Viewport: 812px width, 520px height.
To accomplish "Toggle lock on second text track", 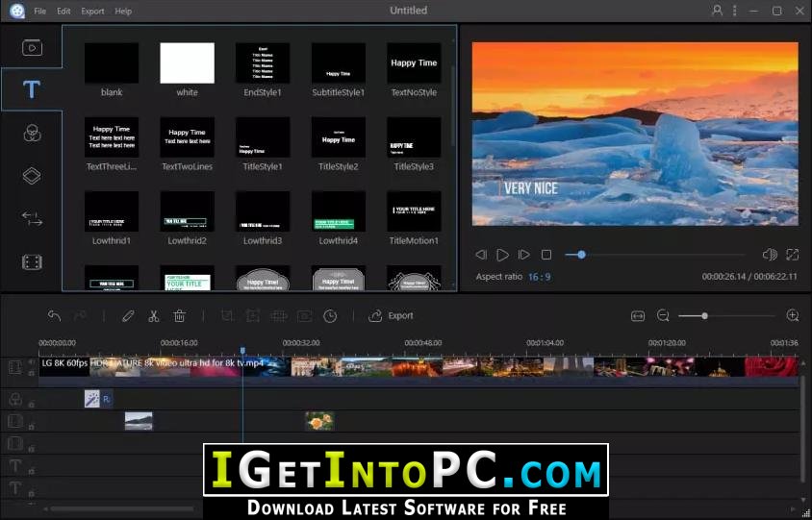I will coord(31,493).
